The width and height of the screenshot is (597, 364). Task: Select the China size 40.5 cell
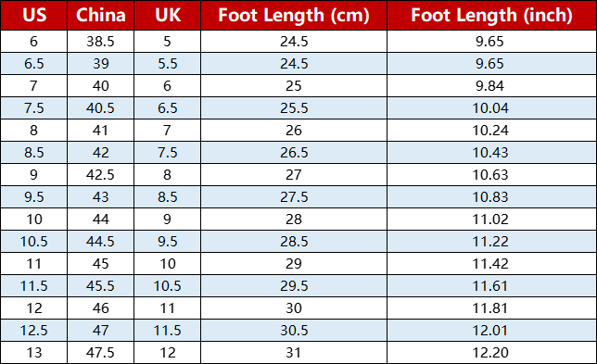(x=100, y=108)
